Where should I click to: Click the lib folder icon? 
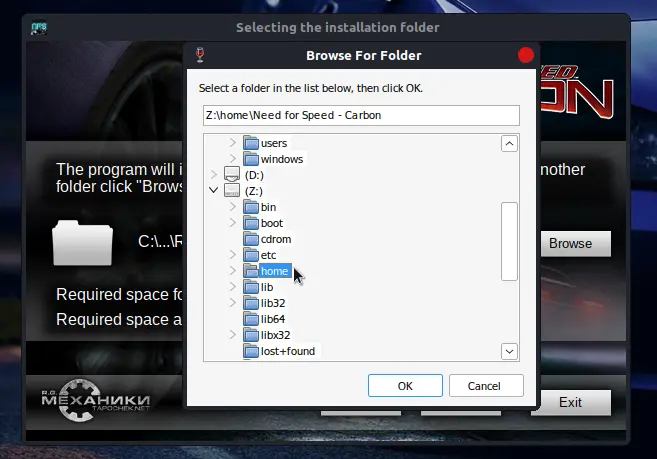[251, 287]
